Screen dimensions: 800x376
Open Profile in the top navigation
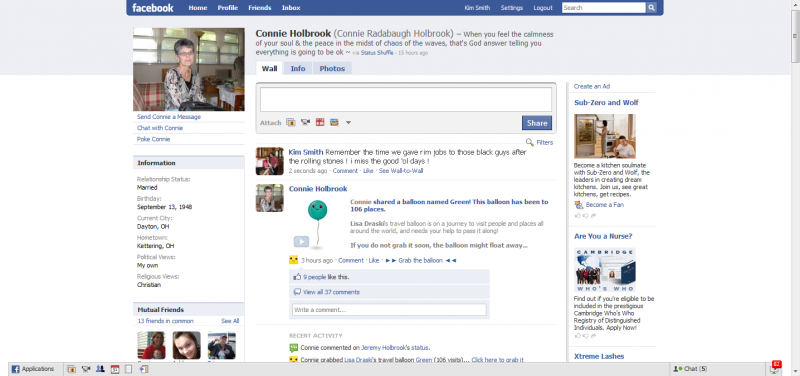click(x=228, y=8)
